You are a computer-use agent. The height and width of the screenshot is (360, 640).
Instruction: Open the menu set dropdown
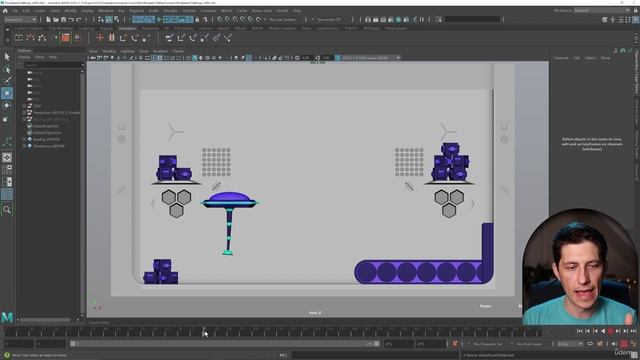[x=20, y=19]
